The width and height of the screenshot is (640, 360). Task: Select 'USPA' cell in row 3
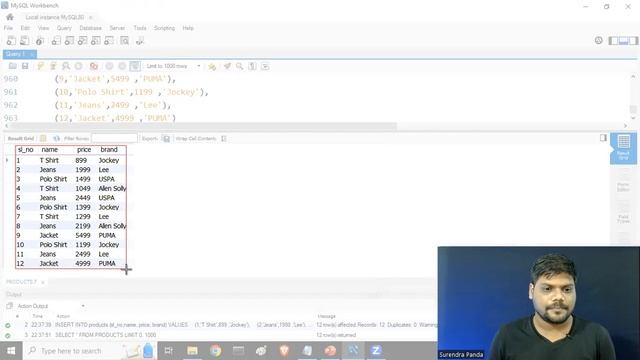[x=107, y=179]
